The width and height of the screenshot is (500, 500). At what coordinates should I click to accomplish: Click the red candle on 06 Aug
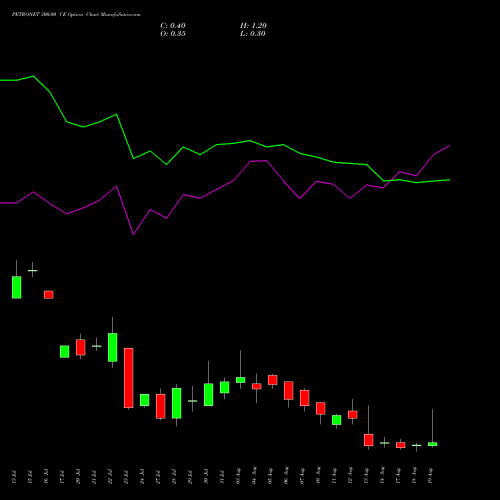(x=289, y=390)
